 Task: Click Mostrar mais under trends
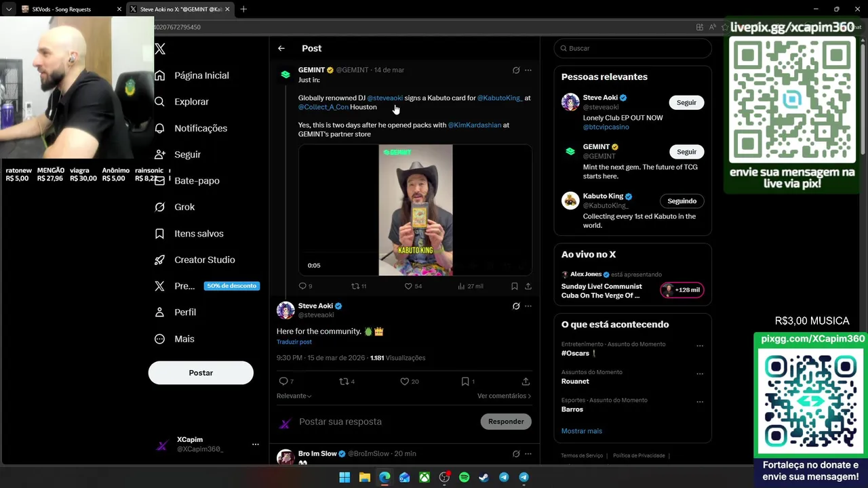[581, 431]
